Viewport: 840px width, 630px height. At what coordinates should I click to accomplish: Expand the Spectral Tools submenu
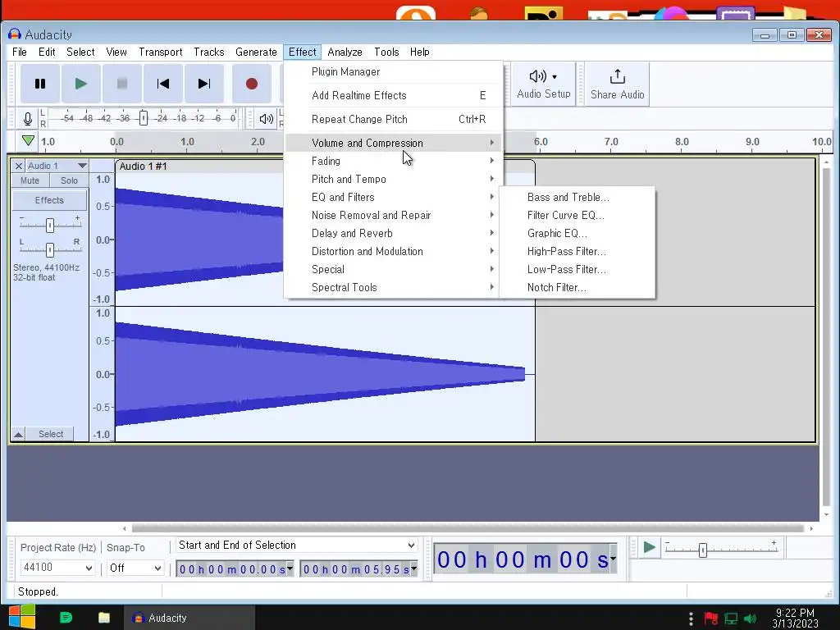pyautogui.click(x=394, y=288)
